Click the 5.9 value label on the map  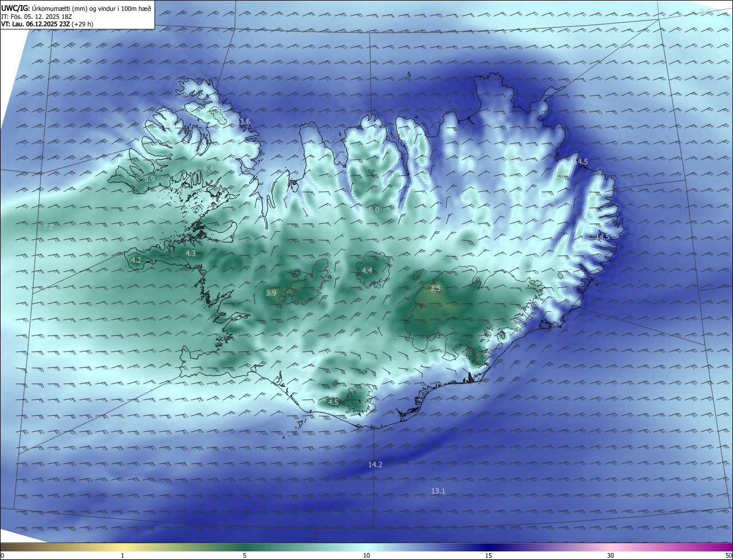(149, 179)
